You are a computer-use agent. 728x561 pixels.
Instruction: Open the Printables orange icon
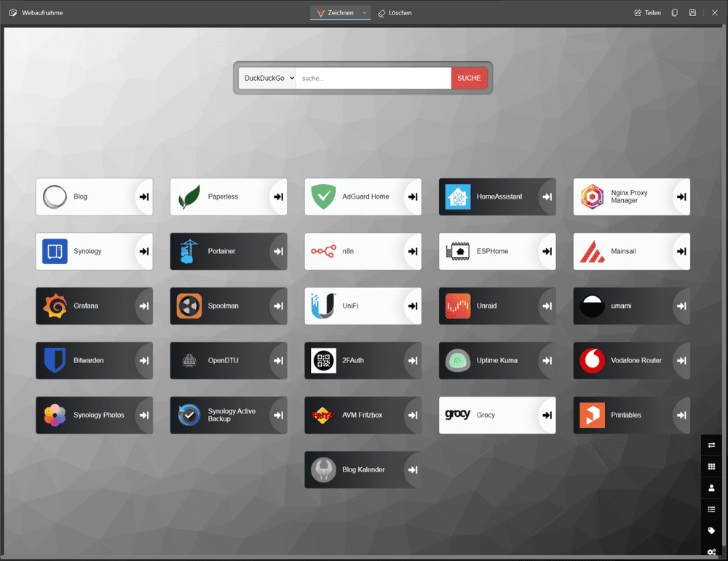point(592,415)
